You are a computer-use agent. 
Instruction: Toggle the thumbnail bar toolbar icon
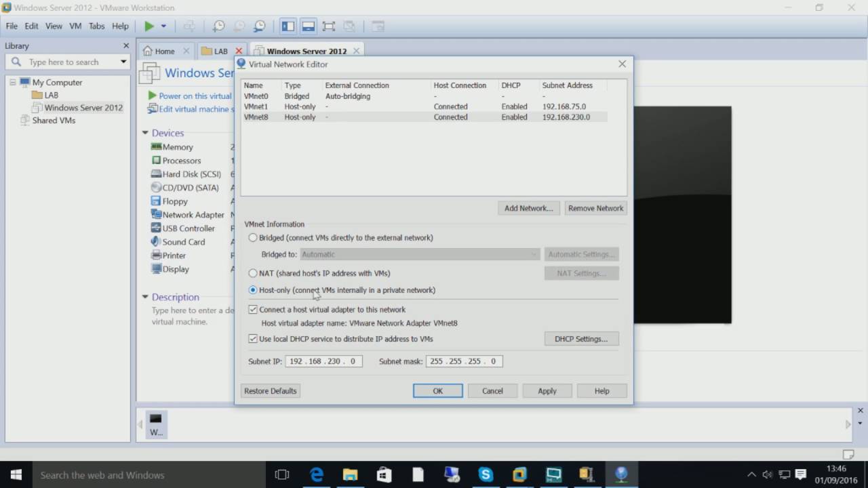[309, 26]
